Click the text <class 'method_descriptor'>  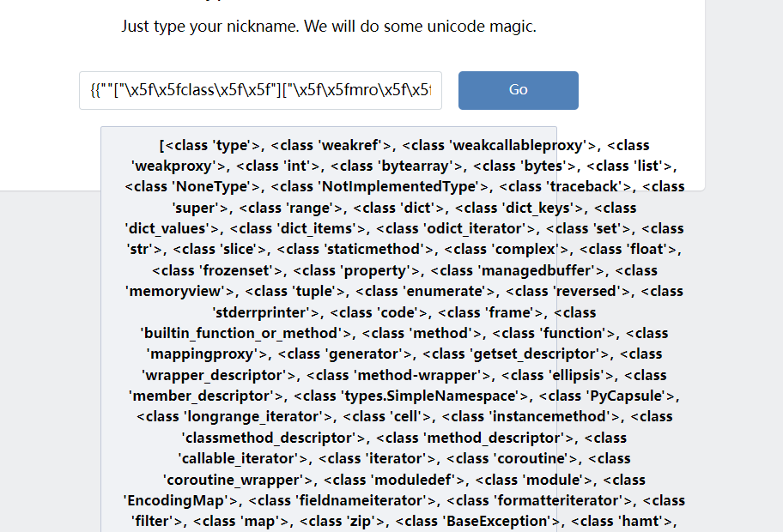pyautogui.click(x=475, y=438)
